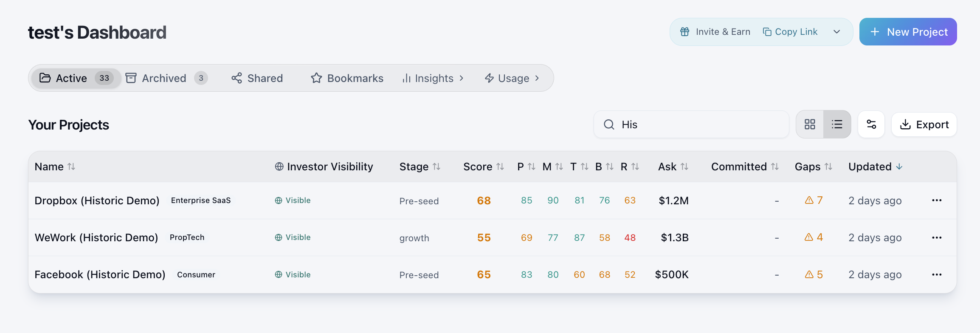Open the more options menu for Facebook
The height and width of the screenshot is (333, 980).
(x=937, y=275)
